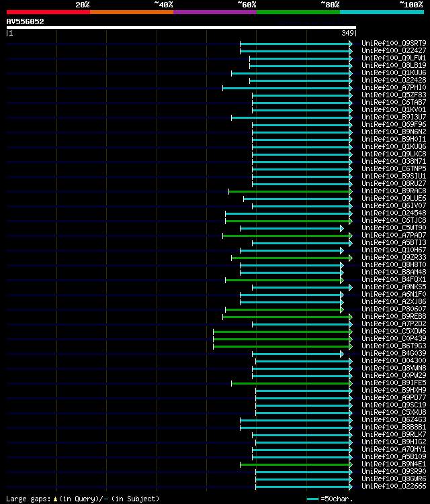This screenshot has width=430, height=504.
Task: Click the UniRef100_A9NKS5 label
Action: [394, 287]
